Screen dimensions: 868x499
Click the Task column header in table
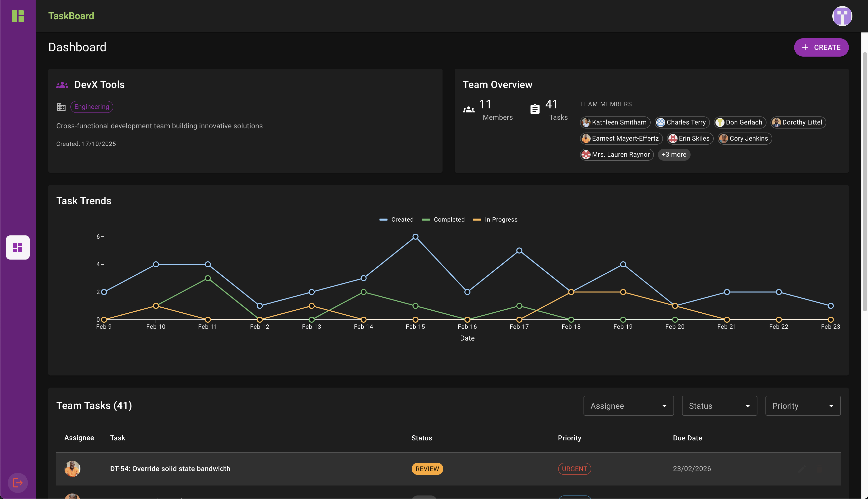(117, 438)
